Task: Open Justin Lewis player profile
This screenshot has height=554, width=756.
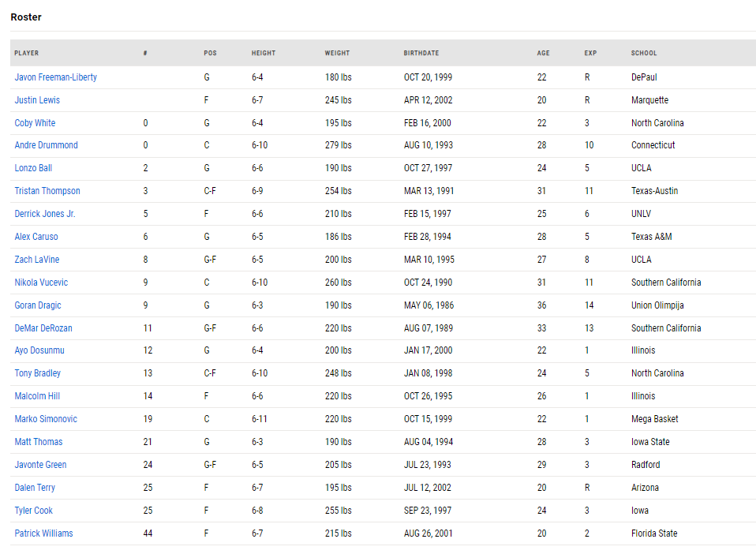Action: [37, 99]
